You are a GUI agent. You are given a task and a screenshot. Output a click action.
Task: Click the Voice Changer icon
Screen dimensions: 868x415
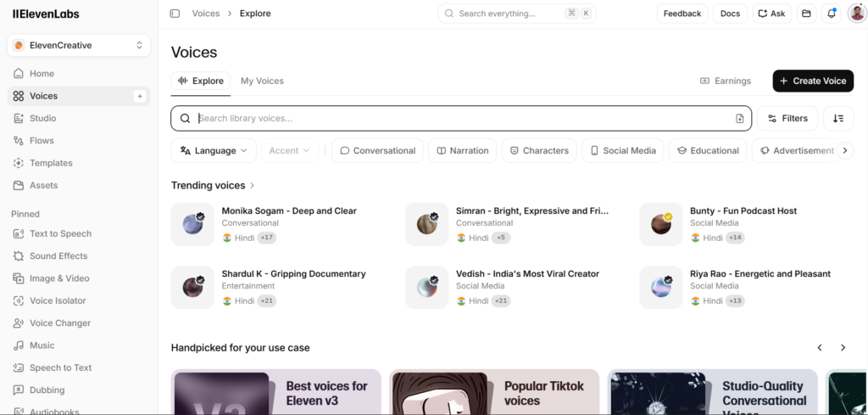coord(19,323)
